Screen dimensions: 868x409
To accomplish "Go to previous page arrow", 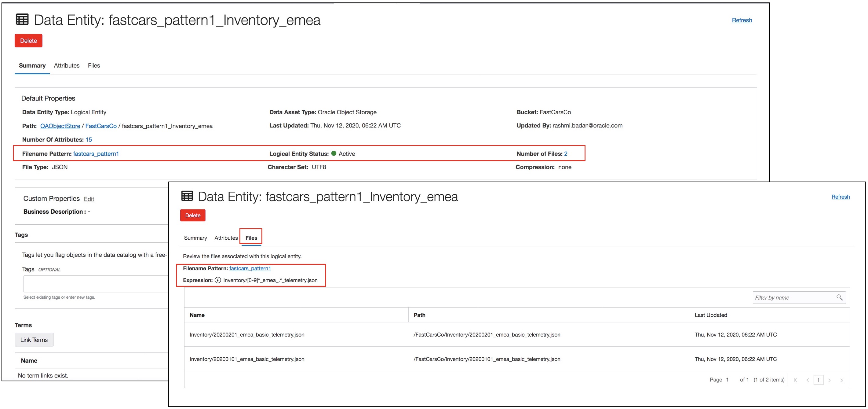I will point(807,380).
